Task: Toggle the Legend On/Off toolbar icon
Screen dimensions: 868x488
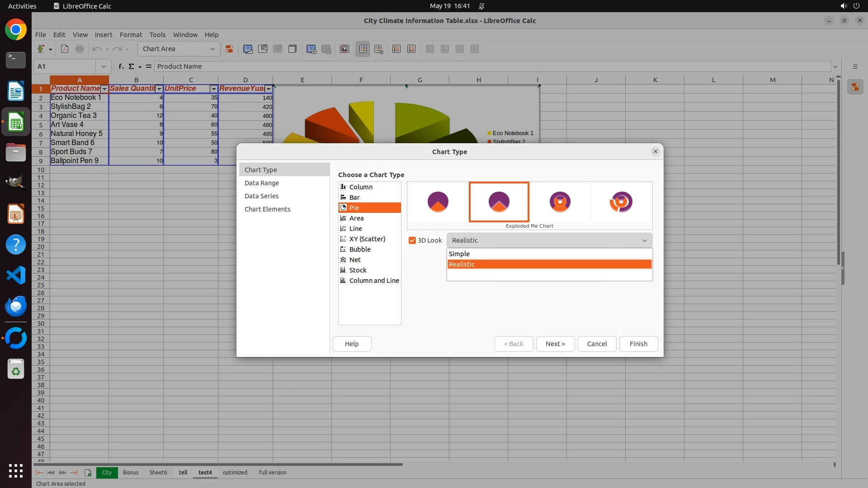Action: pos(363,49)
